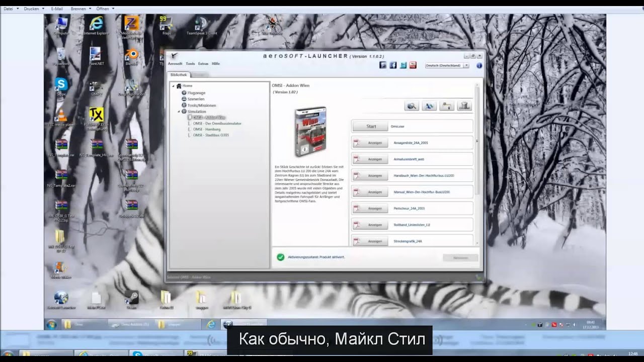Screen dimensions: 644x362
Task: Click Anzeigen for Armaturenbrett_web
Action: [370, 159]
